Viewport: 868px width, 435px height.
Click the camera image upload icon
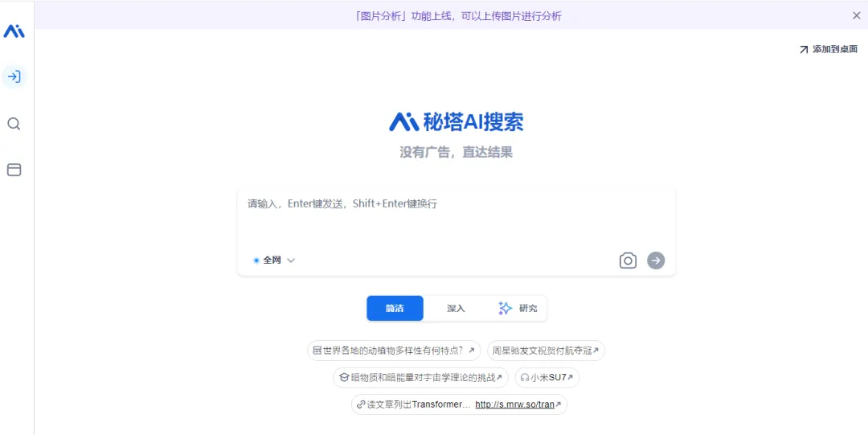click(628, 261)
